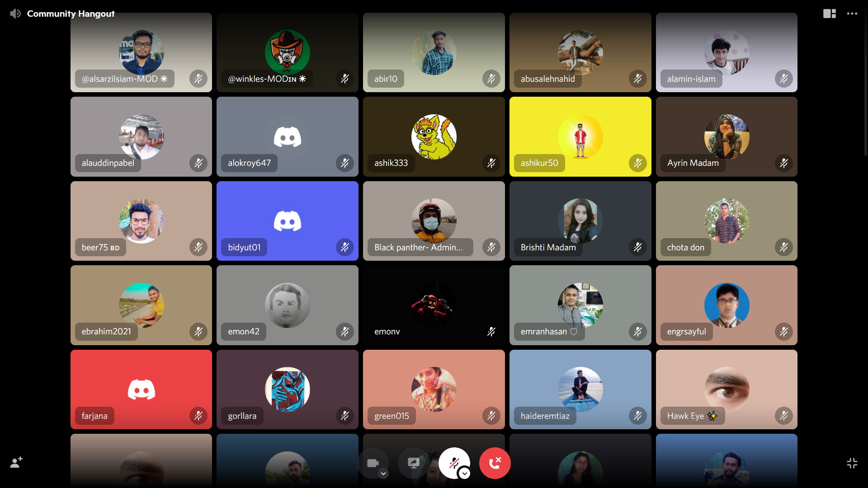Select the bidyut01 participant tile

tap(287, 212)
